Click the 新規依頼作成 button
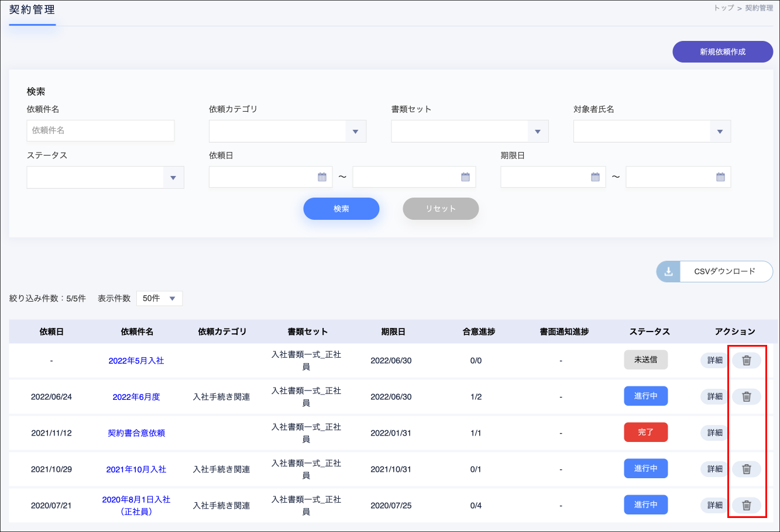Viewport: 780px width, 532px height. [x=723, y=52]
